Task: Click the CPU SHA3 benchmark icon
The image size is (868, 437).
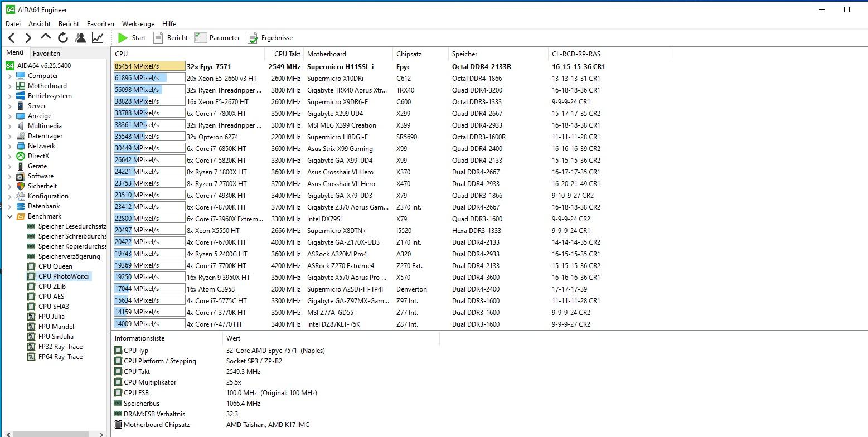Action: 31,307
